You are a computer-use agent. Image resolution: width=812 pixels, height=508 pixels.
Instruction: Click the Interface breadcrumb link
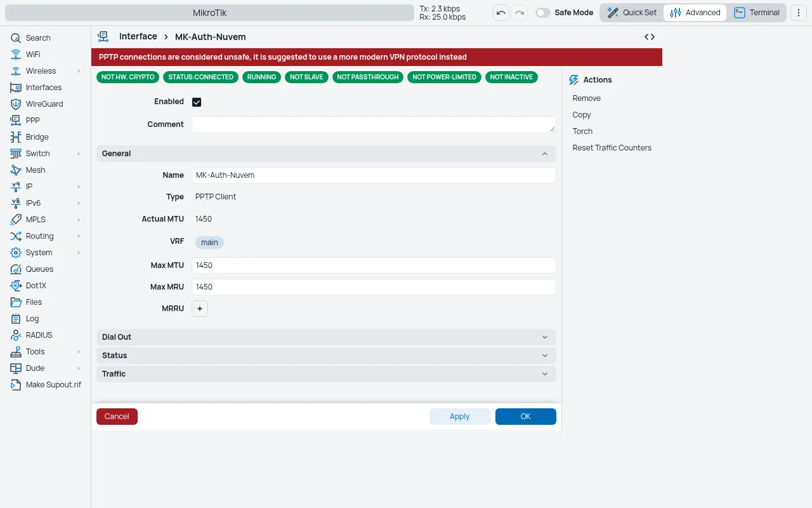[x=138, y=37]
